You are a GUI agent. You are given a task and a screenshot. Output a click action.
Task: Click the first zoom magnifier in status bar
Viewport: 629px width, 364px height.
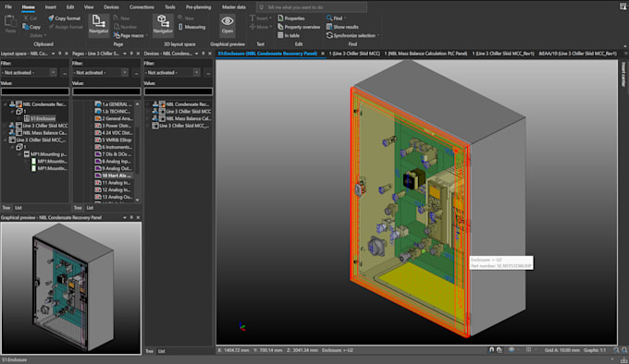pyautogui.click(x=616, y=350)
